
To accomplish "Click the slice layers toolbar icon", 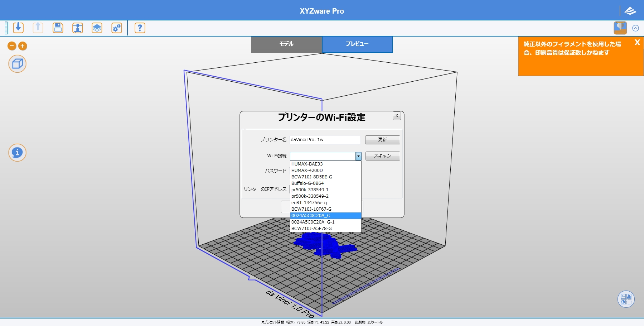I will coord(97,28).
